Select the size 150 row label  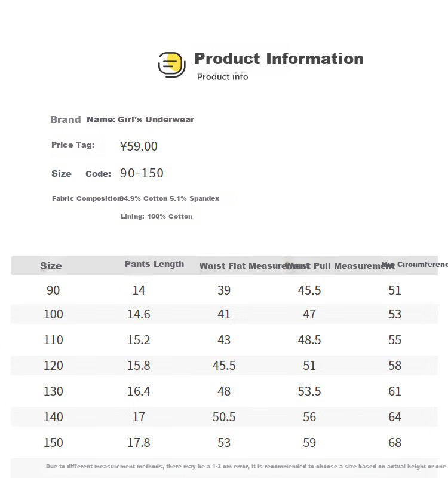point(53,442)
